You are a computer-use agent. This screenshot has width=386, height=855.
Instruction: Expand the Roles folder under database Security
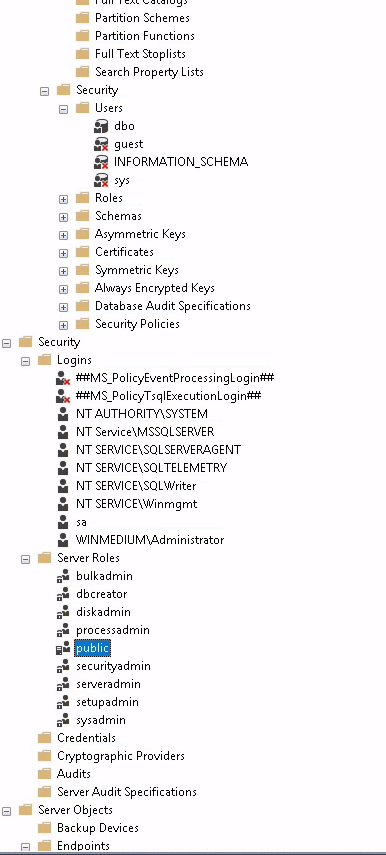tap(64, 198)
